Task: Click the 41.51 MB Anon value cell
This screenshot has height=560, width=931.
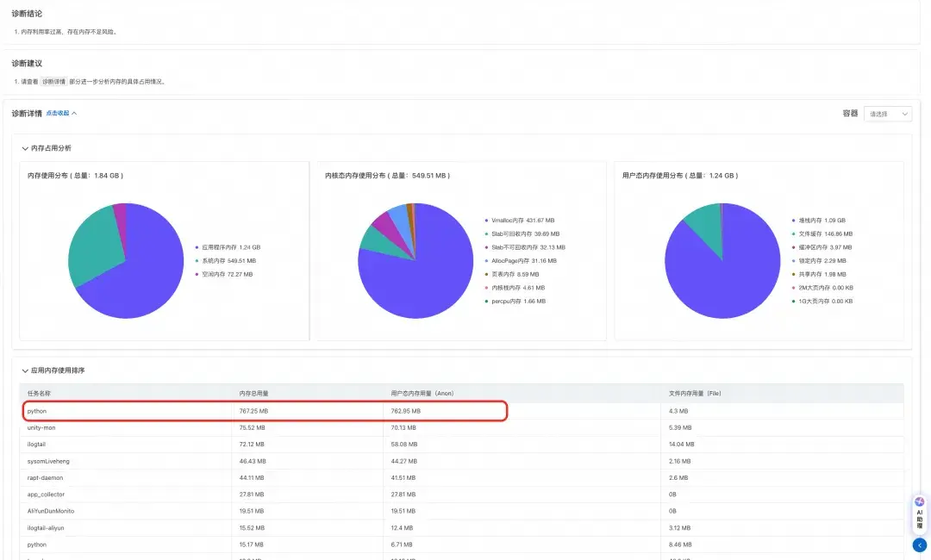Action: 403,477
